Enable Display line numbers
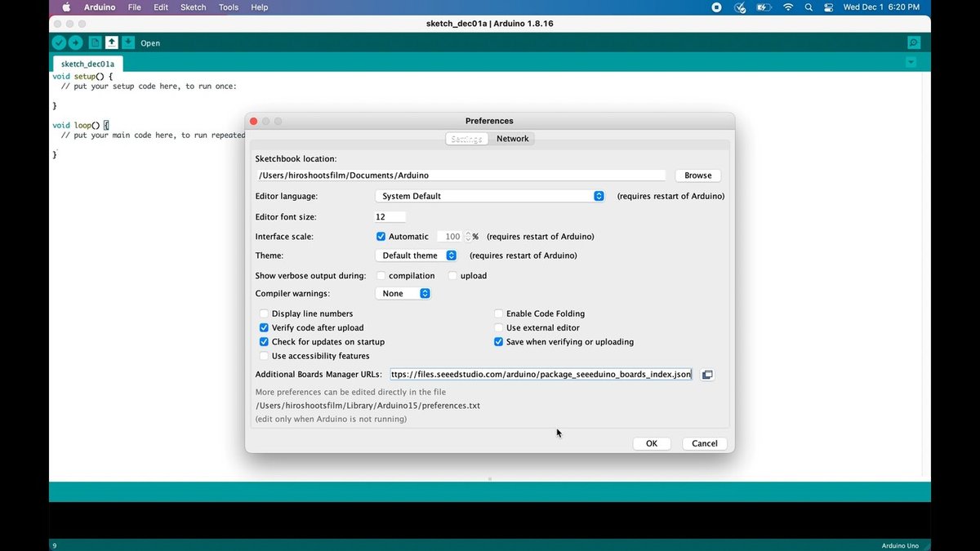This screenshot has height=551, width=980. tap(264, 313)
